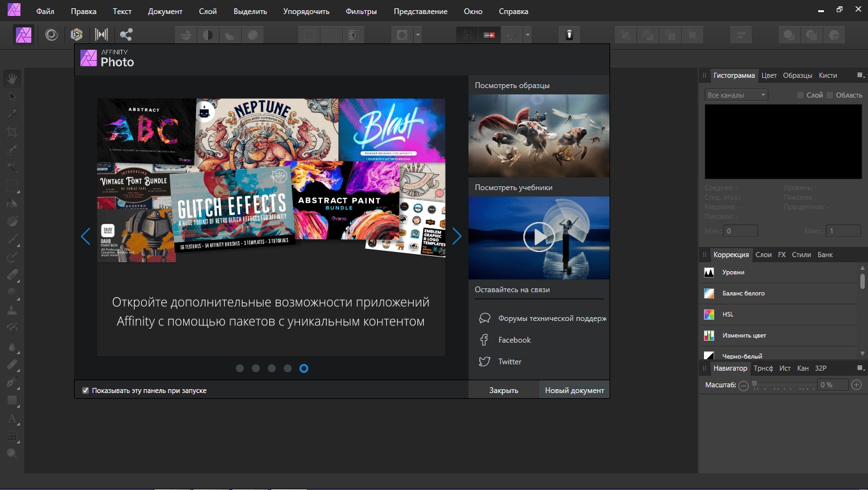Image resolution: width=868 pixels, height=490 pixels.
Task: Uncheck 'Показывать эту панель при запуске'
Action: pyautogui.click(x=86, y=390)
